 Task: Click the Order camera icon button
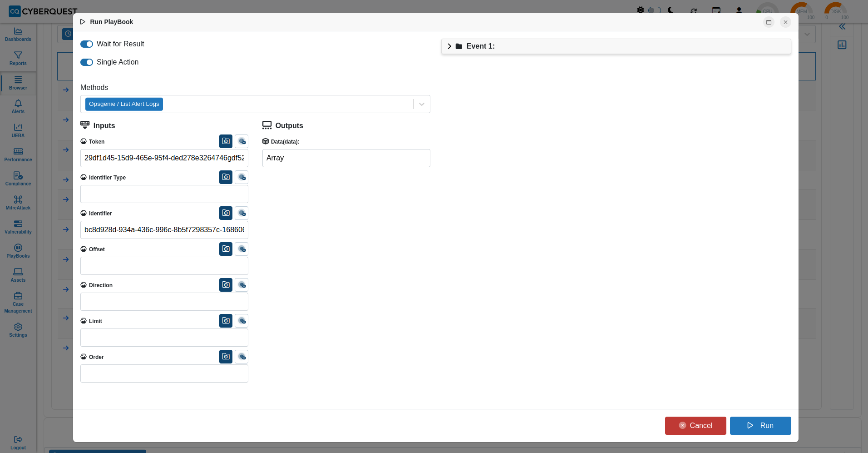[x=226, y=357]
